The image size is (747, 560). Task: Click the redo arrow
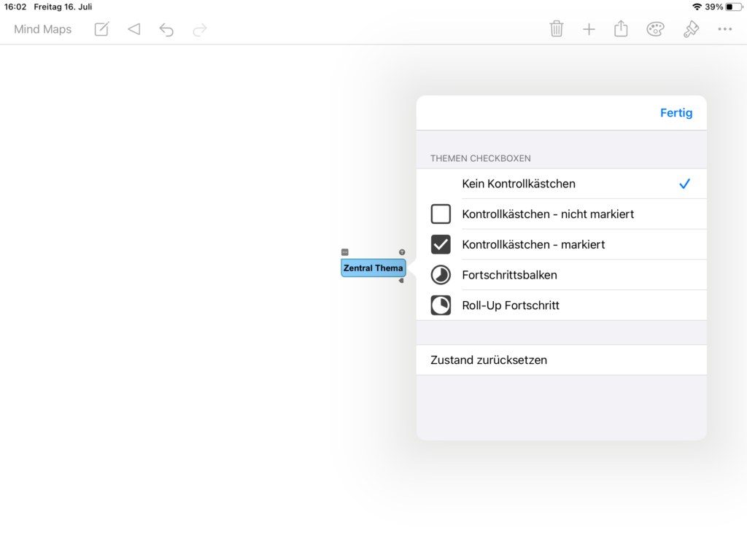click(x=200, y=29)
